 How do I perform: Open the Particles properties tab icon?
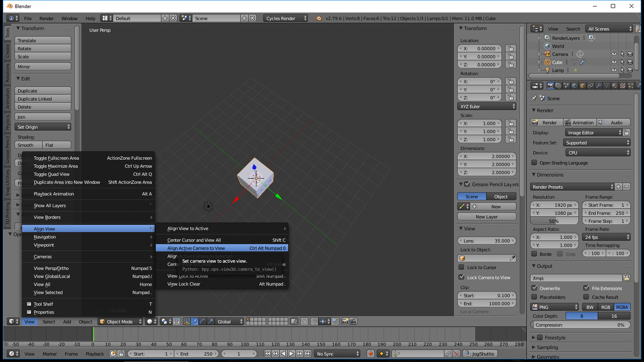630,86
